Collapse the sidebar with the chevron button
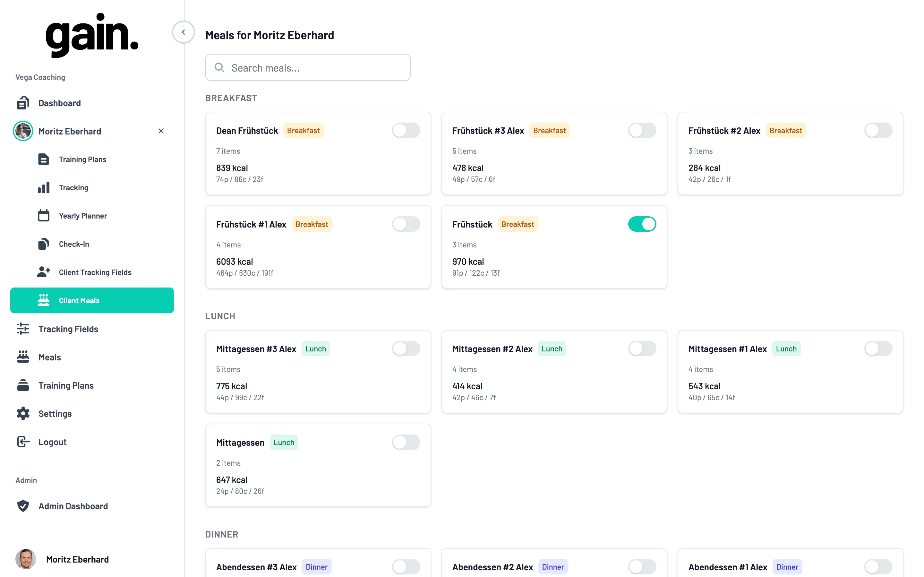924x577 pixels. click(x=184, y=32)
